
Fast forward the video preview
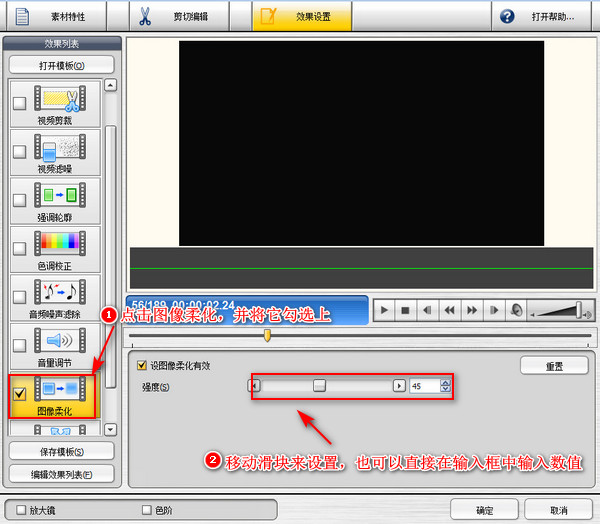(473, 310)
